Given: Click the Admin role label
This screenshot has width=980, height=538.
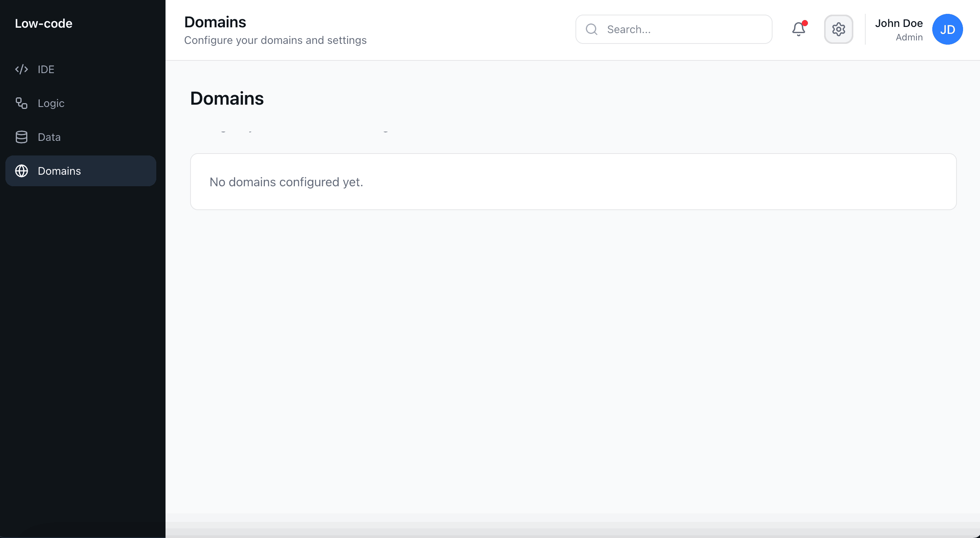Looking at the screenshot, I should tap(909, 37).
